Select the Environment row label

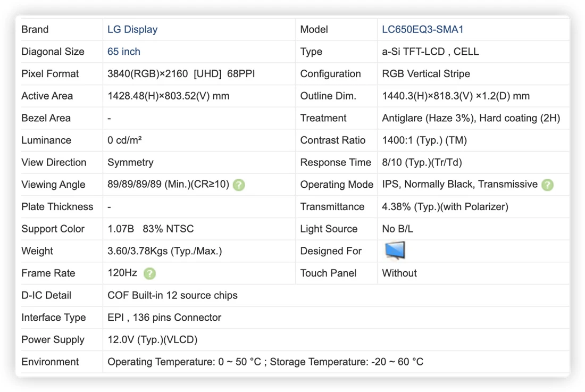tap(50, 362)
